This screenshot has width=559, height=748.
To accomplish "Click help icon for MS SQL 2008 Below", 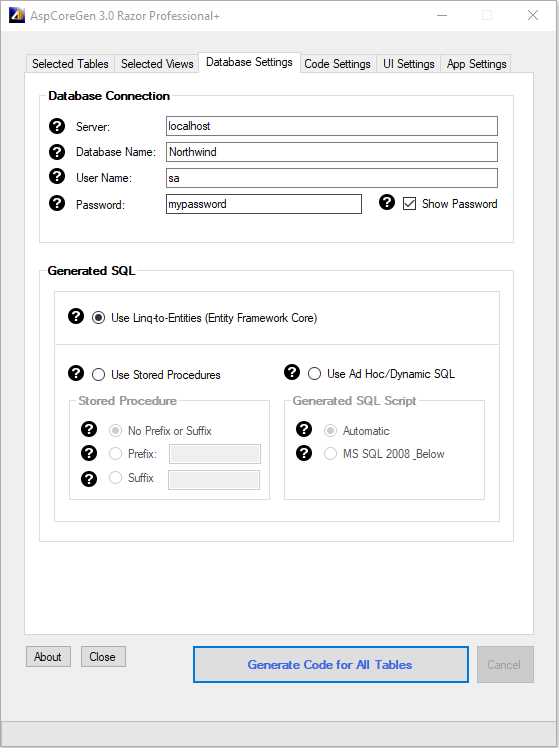I will tap(304, 453).
